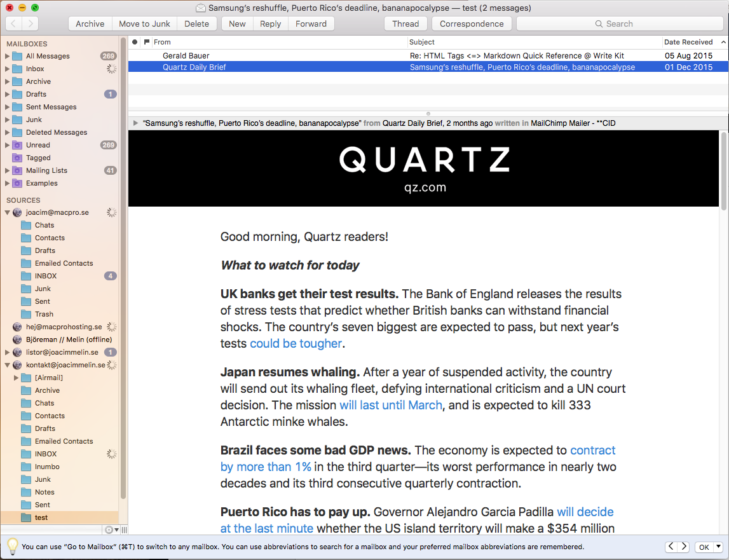This screenshot has width=729, height=560.
Task: Click the Sent Messages folder icon
Action: (x=17, y=107)
